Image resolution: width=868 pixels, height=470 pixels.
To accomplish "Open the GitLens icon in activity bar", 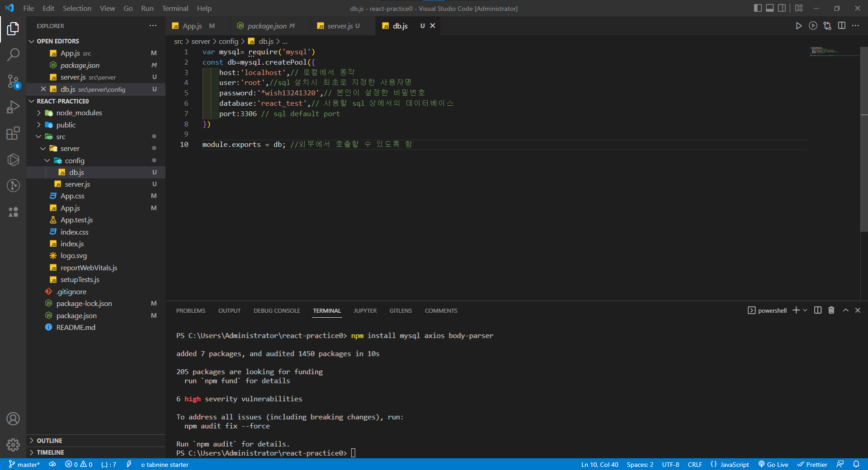I will pos(13,185).
